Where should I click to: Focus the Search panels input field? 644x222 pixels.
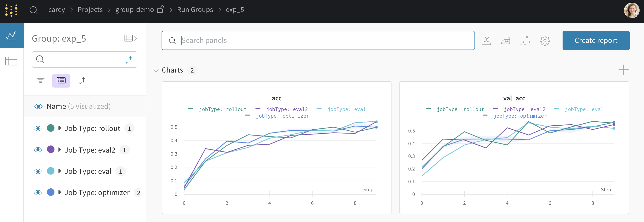point(325,40)
